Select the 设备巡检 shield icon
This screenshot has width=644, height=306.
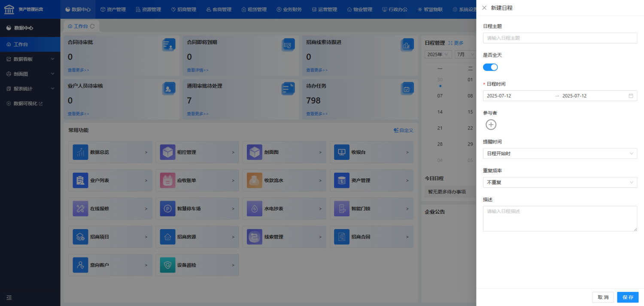pyautogui.click(x=167, y=265)
